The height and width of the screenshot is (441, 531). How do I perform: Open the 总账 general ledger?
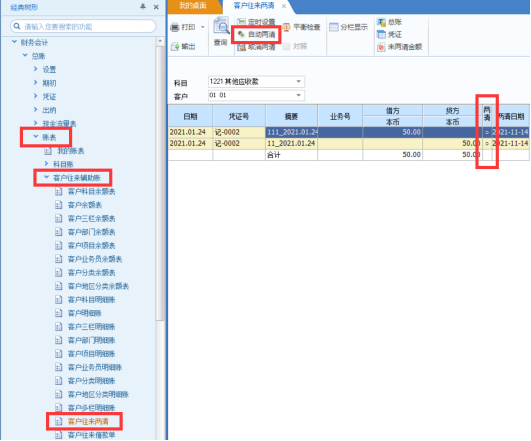pyautogui.click(x=389, y=22)
